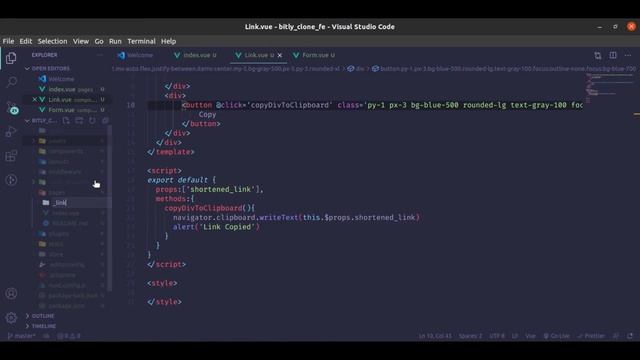
Task: Click the export default line
Action: point(182,180)
